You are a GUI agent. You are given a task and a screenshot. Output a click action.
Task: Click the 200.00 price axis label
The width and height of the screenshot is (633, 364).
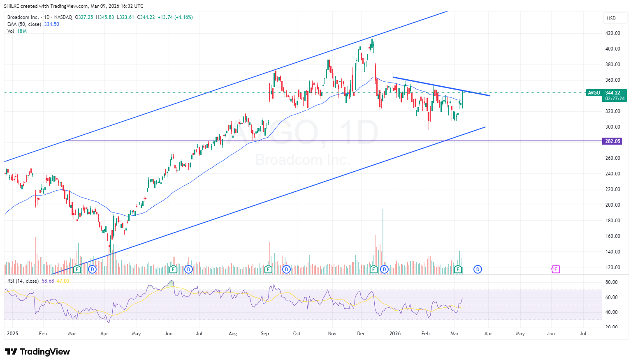click(x=613, y=205)
